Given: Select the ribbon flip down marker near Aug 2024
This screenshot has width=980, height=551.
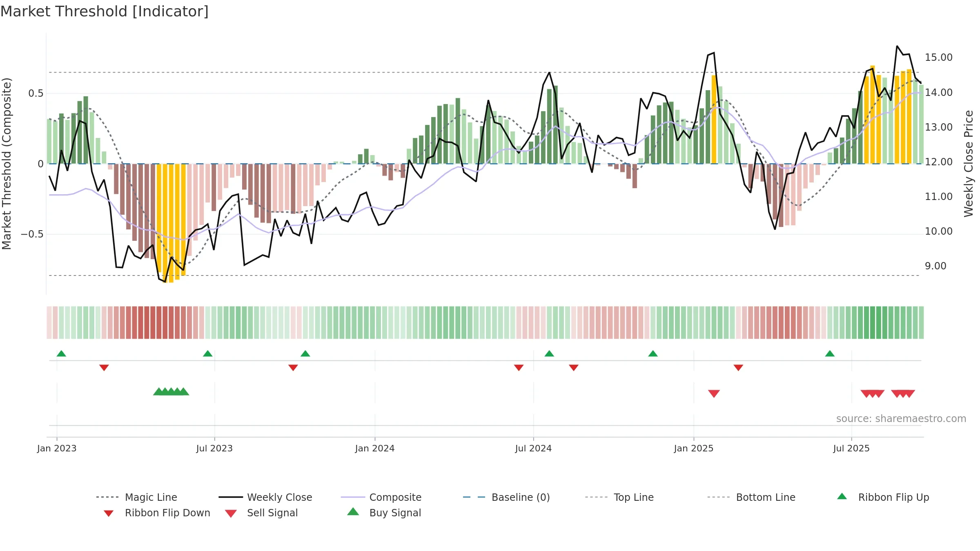Looking at the screenshot, I should pos(574,367).
